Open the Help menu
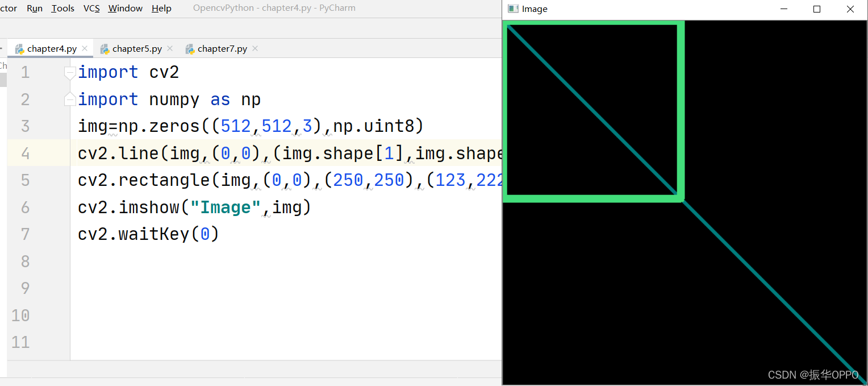 (161, 9)
